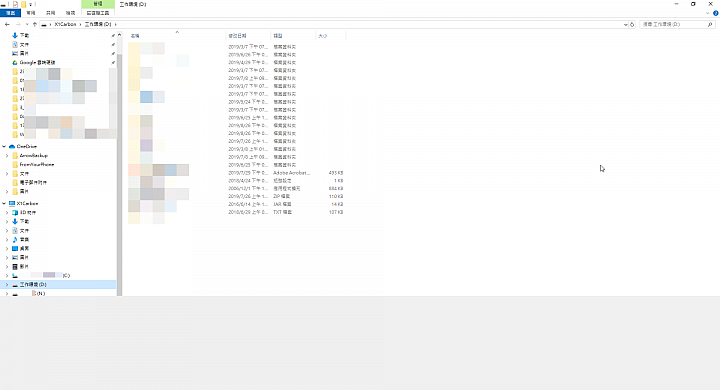Open the Drive Tools (磁碟機工具) tab
The image size is (720, 390).
coord(98,13)
